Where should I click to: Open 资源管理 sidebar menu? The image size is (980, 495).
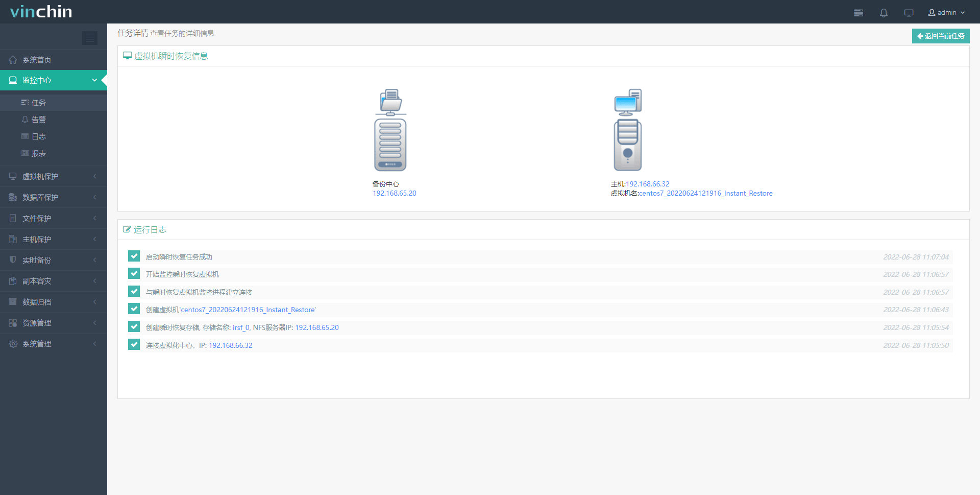[54, 323]
